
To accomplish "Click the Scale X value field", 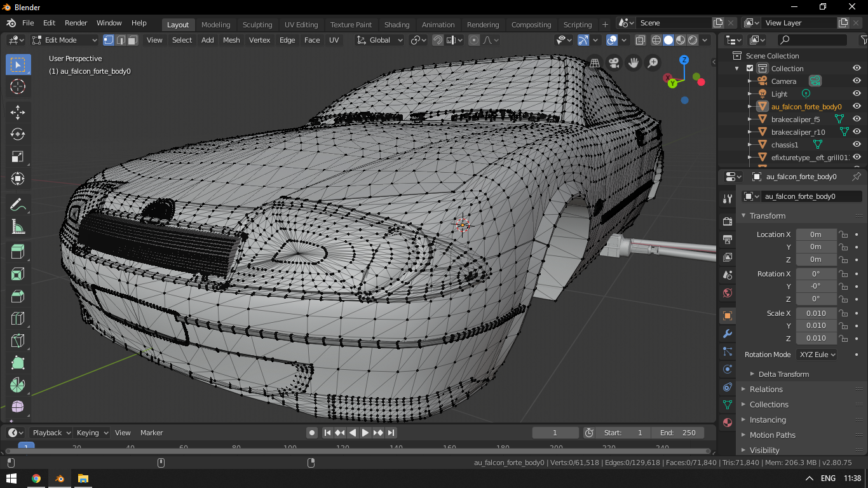I will pyautogui.click(x=816, y=313).
